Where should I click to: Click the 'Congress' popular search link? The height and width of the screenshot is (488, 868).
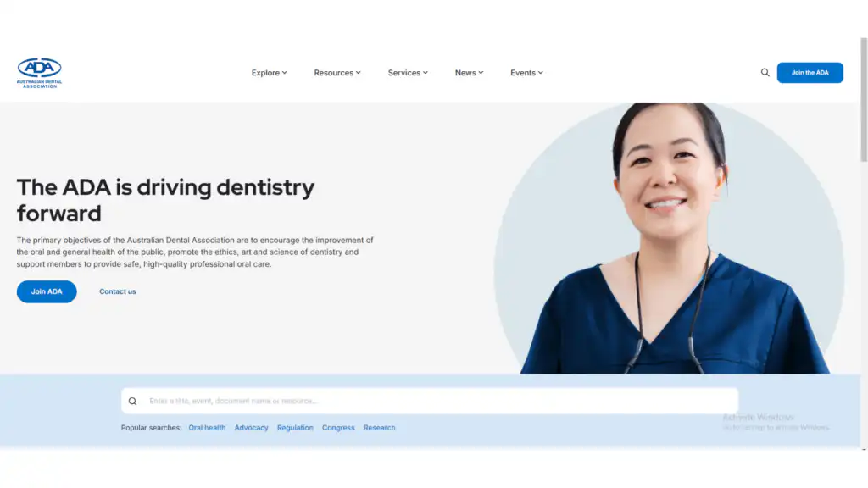338,428
